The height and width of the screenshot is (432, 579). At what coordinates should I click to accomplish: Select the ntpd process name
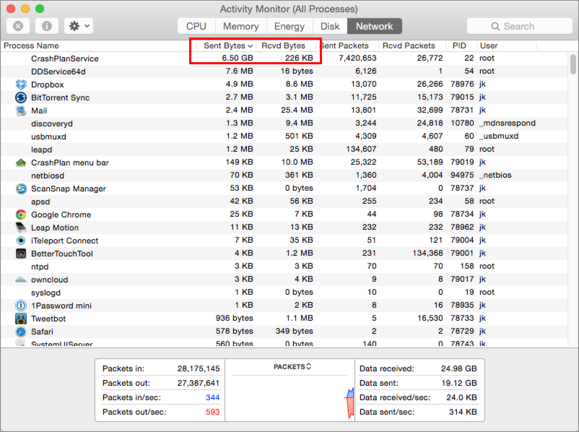point(40,267)
